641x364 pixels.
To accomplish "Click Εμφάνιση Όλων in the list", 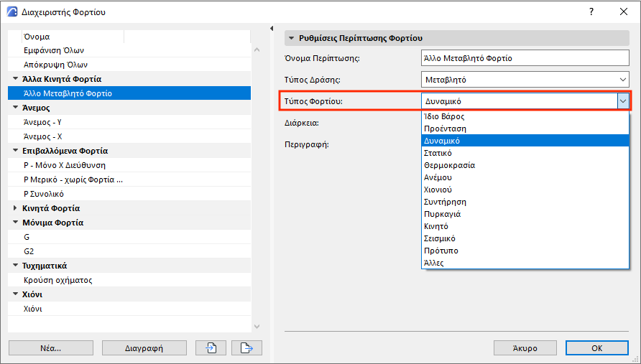I will coord(55,50).
